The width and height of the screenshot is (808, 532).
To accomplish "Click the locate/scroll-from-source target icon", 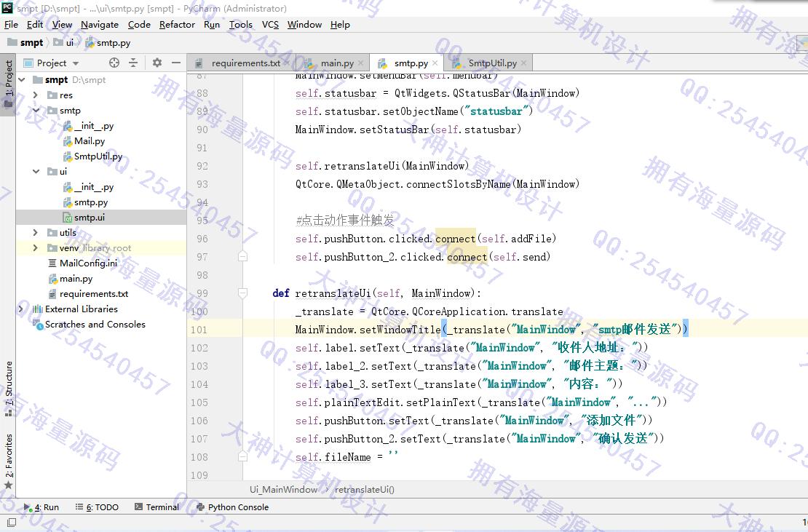I will [x=114, y=63].
